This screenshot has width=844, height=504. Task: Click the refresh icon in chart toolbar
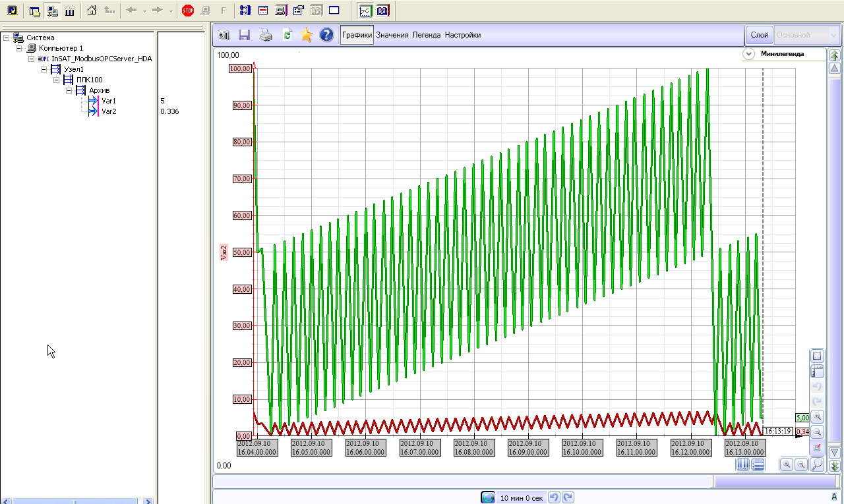coord(287,35)
